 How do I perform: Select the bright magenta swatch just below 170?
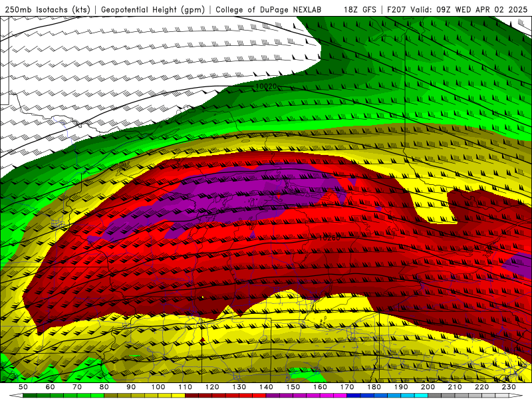(x=340, y=396)
